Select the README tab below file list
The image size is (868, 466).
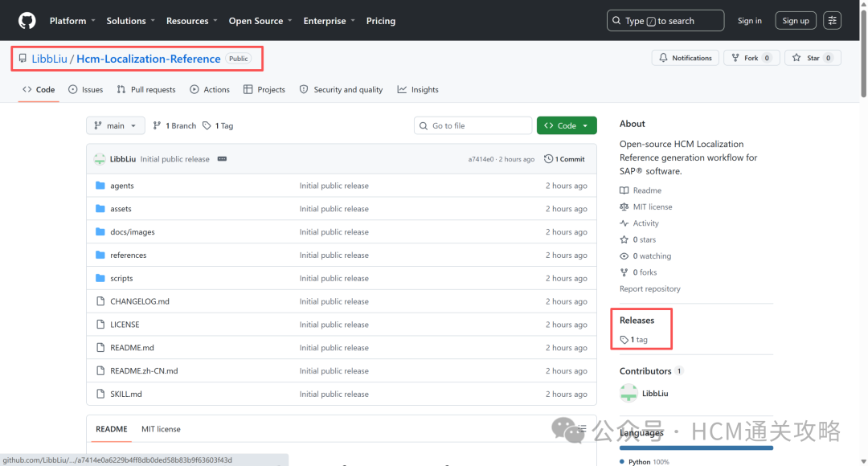[x=111, y=430]
